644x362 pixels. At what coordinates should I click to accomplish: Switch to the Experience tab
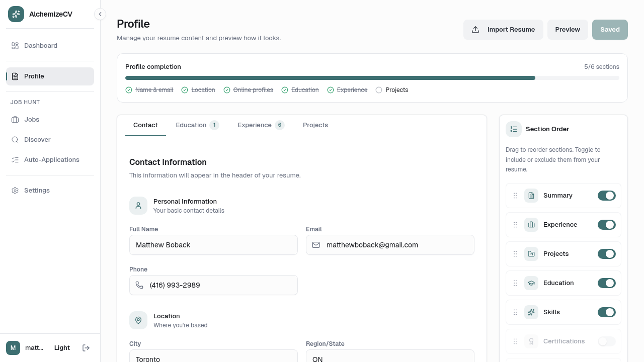255,125
